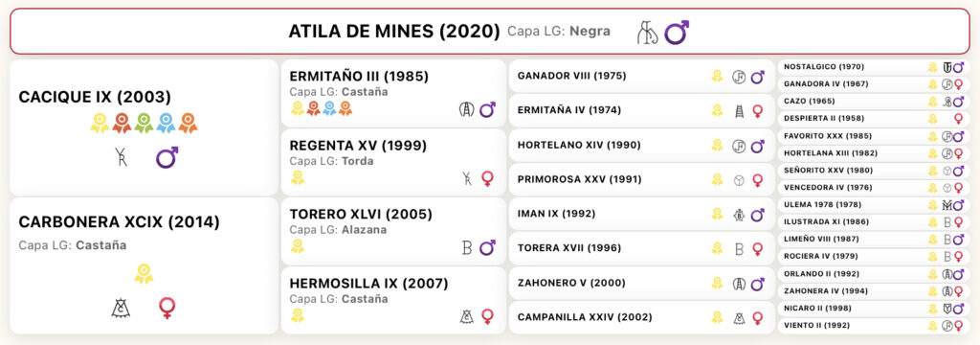The height and width of the screenshot is (345, 980).
Task: Open the NOSTALGICO (1970) entry
Action: click(x=873, y=67)
